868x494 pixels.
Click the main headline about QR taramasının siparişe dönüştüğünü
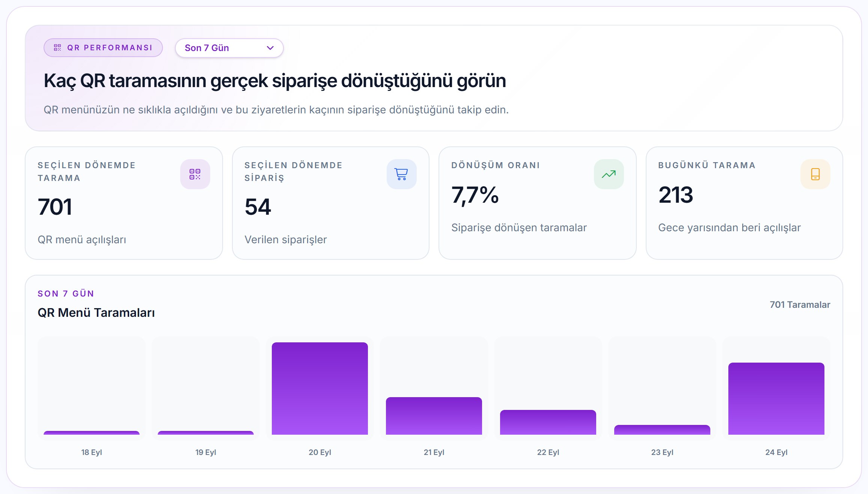275,81
